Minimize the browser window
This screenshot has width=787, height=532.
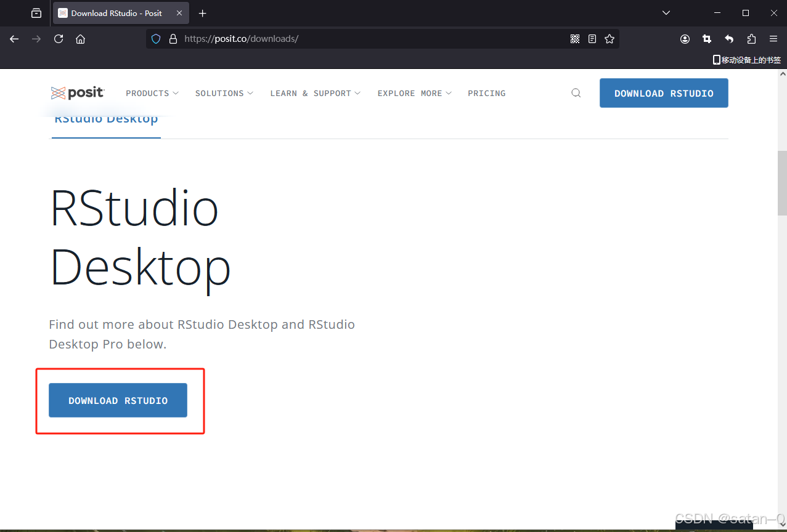point(717,13)
